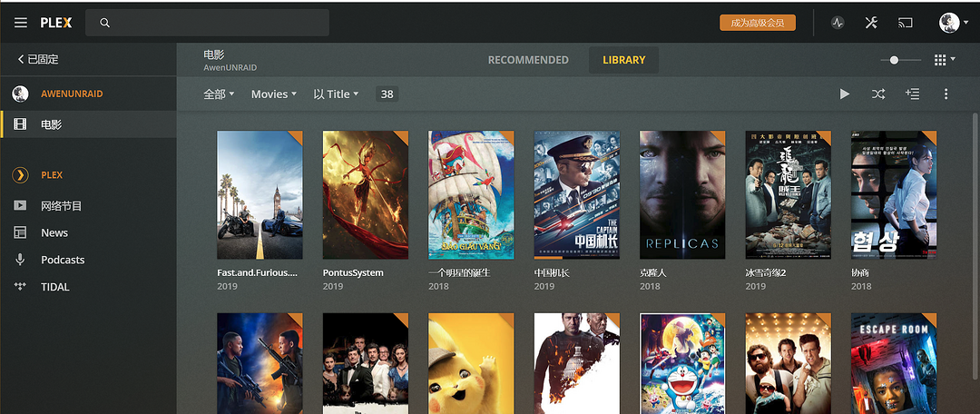The height and width of the screenshot is (414, 980).
Task: Click the 冰雪奇缘2 title text
Action: (x=766, y=273)
